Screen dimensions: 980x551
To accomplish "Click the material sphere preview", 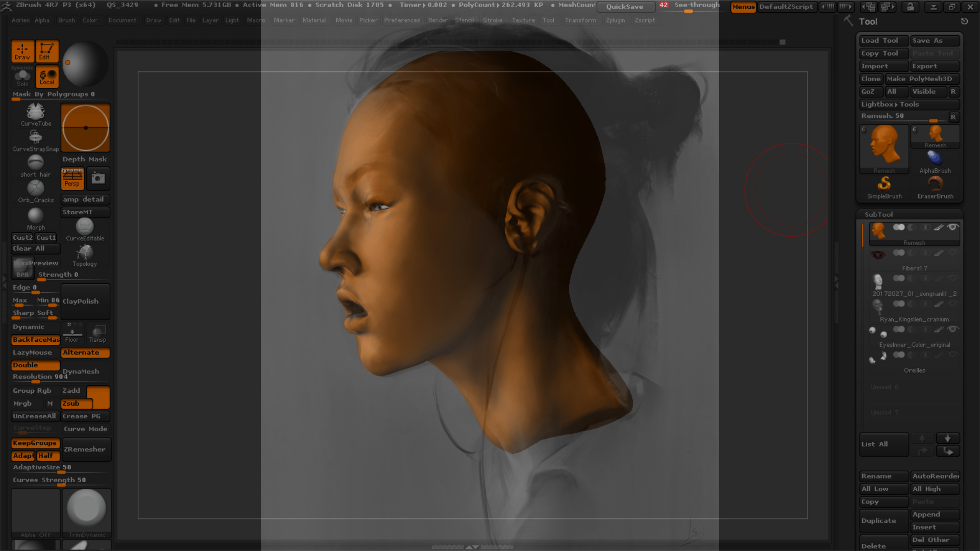I will point(85,64).
